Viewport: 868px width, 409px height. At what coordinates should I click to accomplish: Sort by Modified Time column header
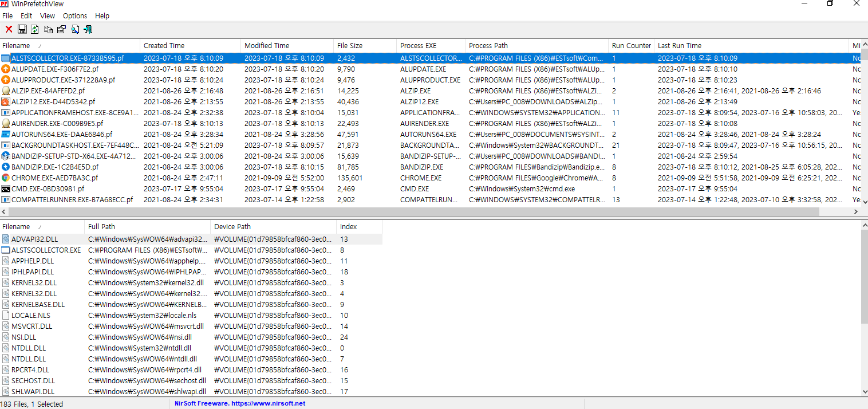pyautogui.click(x=287, y=46)
